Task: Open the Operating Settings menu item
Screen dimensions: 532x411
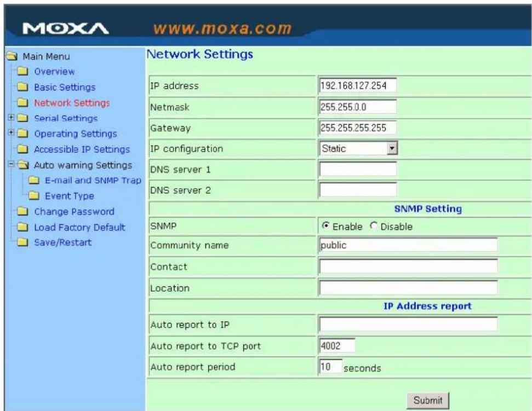Action: click(x=76, y=134)
